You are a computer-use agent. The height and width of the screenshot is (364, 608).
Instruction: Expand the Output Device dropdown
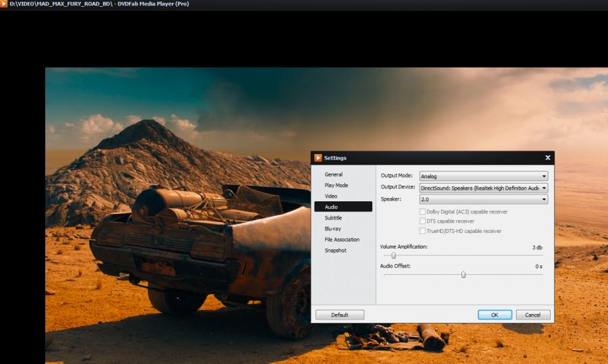(484, 188)
